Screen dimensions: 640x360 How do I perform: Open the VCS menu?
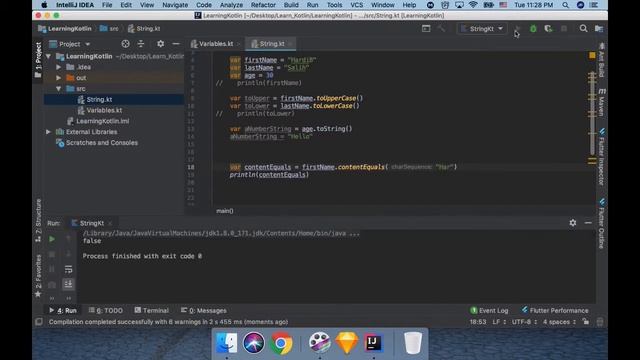tap(356, 5)
